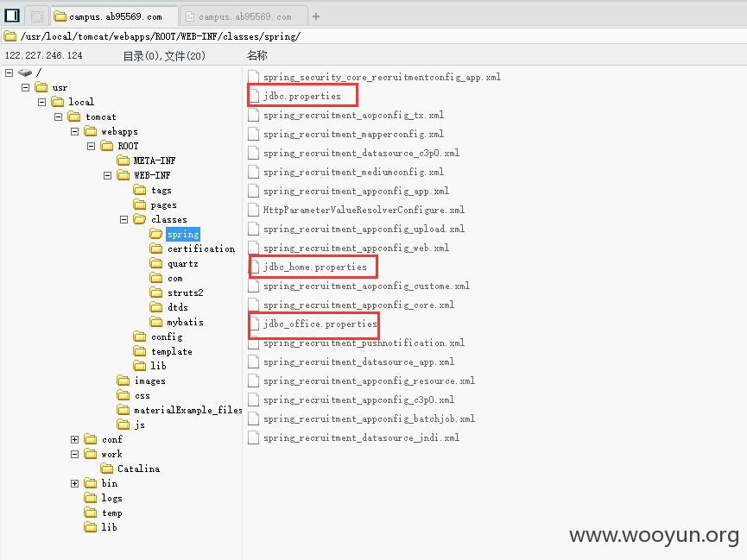Collapse the webapps folder node
747x560 pixels.
pos(75,131)
